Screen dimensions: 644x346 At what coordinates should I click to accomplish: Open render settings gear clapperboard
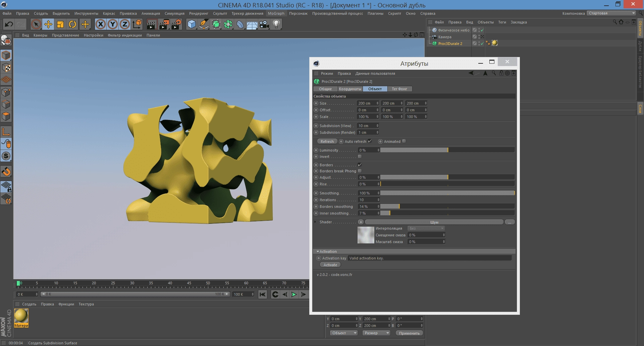tap(176, 24)
